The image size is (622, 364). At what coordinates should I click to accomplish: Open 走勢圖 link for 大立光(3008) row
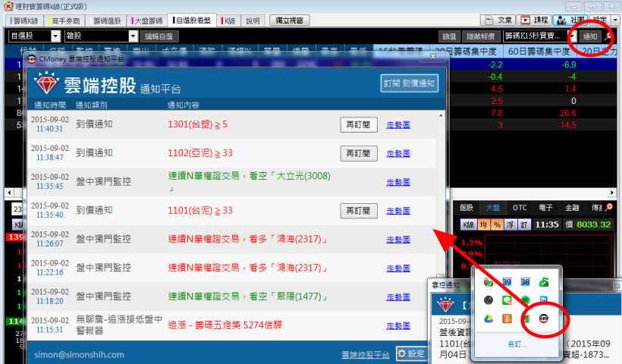[x=398, y=183]
